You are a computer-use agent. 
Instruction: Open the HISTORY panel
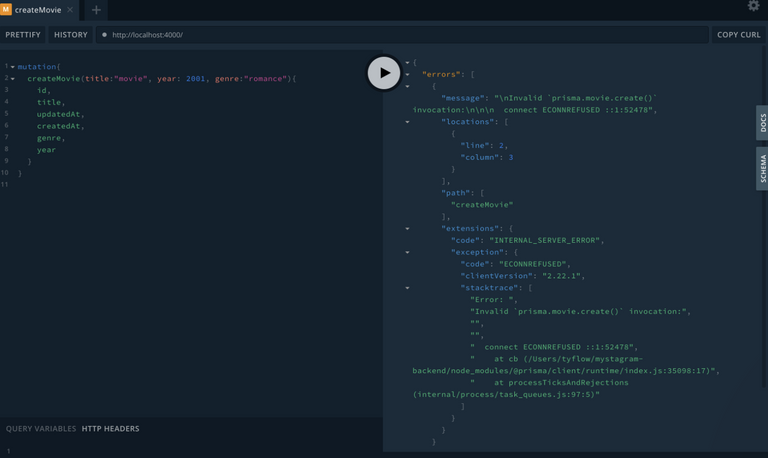point(71,35)
